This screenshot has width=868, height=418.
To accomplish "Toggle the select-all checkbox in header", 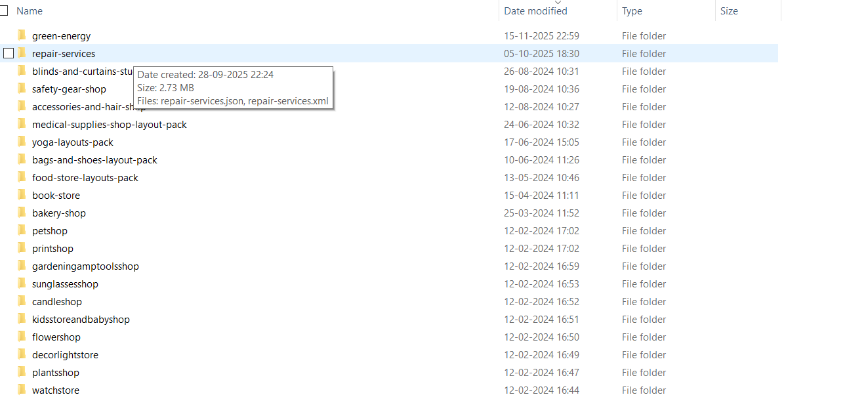I will coord(3,10).
